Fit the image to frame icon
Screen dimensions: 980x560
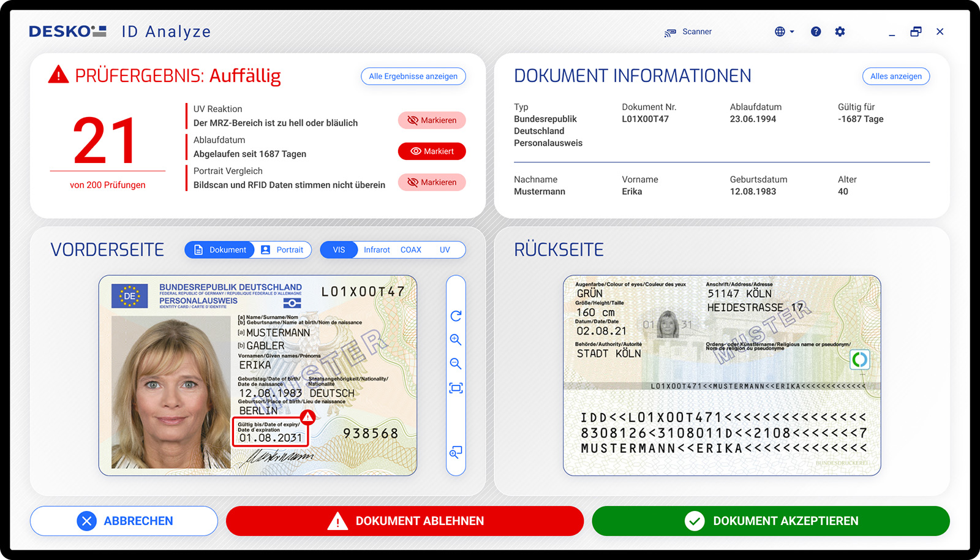tap(456, 388)
